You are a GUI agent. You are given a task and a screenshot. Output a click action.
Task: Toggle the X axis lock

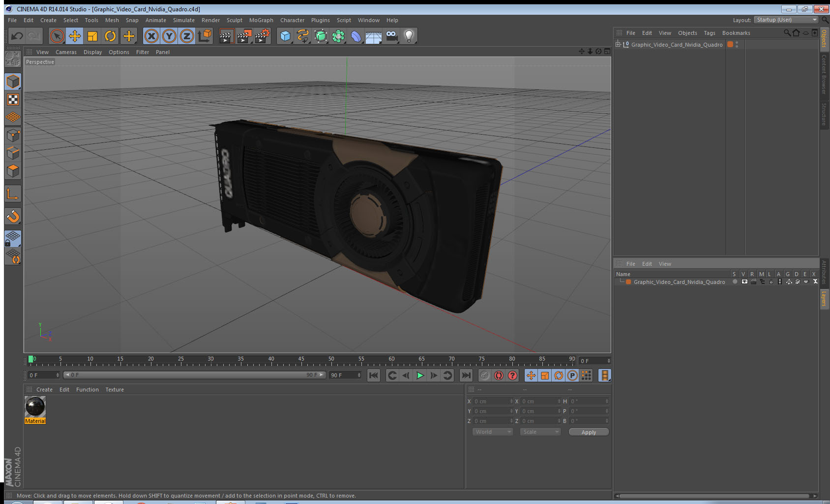tap(151, 36)
